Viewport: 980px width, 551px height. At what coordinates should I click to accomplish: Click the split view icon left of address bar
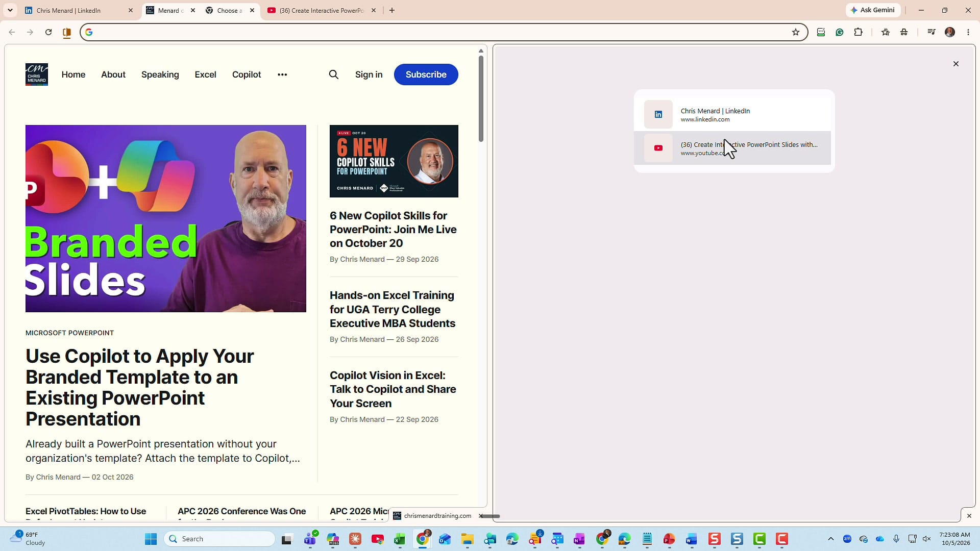tap(67, 33)
